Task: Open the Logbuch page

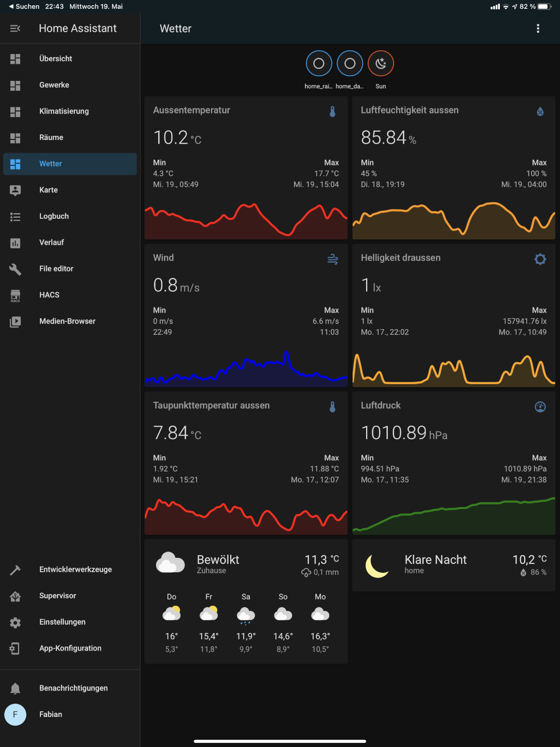Action: [x=54, y=216]
